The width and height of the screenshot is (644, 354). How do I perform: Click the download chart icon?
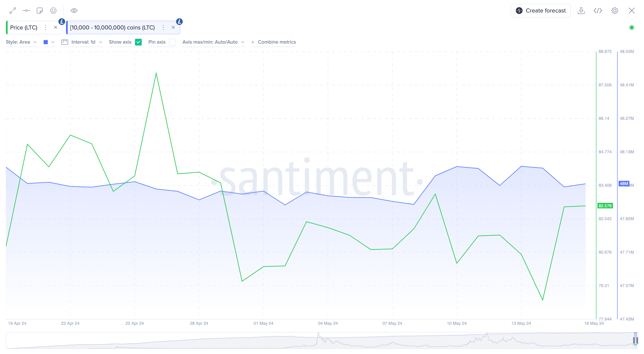[x=581, y=11]
